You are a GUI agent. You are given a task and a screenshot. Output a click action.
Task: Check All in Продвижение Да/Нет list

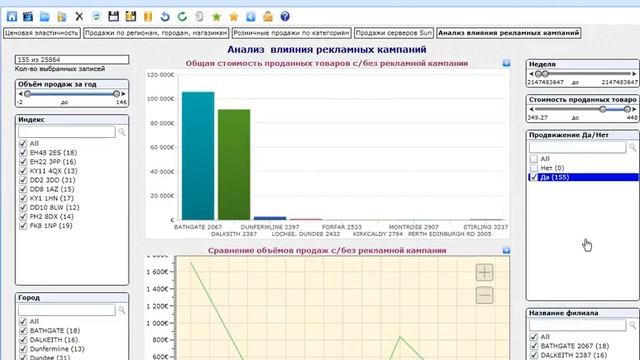[534, 159]
